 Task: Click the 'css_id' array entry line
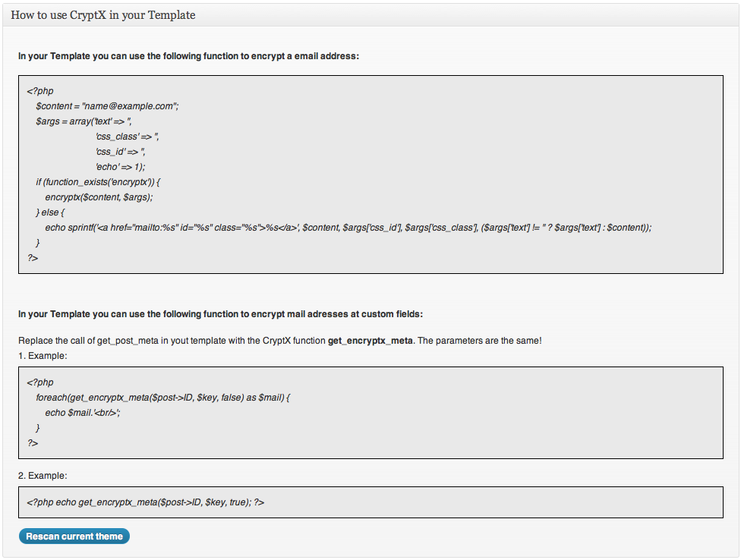(120, 152)
